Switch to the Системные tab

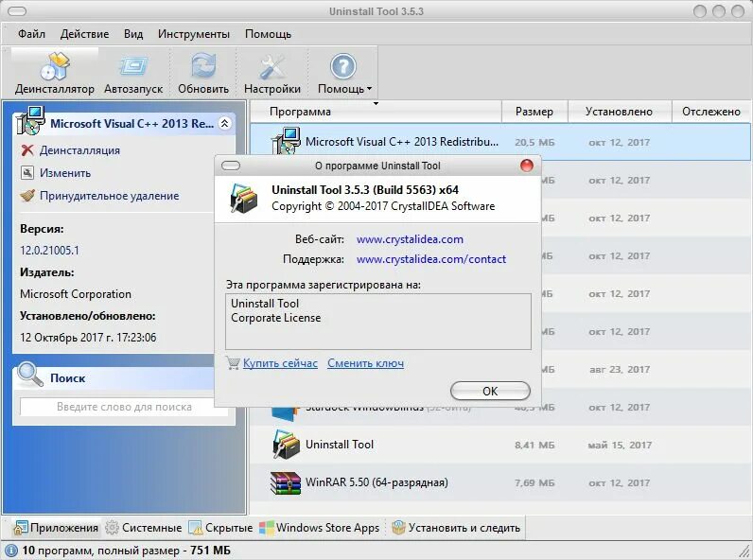pyautogui.click(x=144, y=528)
